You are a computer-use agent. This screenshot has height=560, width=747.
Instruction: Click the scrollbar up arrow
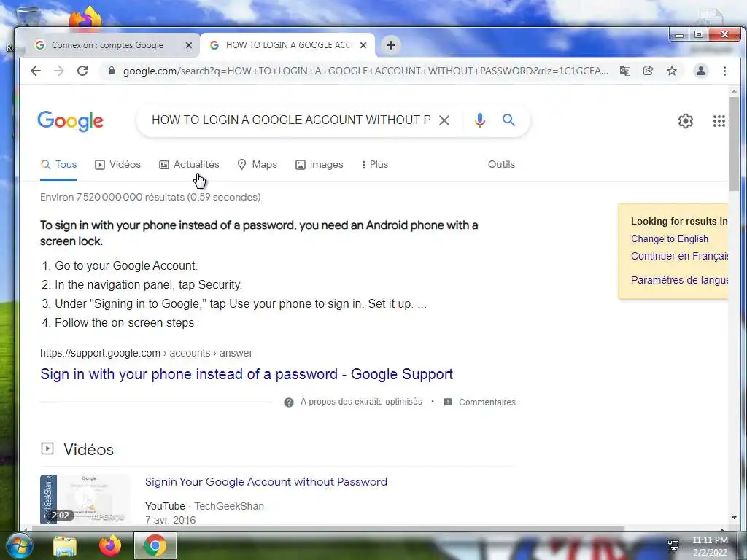(x=734, y=91)
